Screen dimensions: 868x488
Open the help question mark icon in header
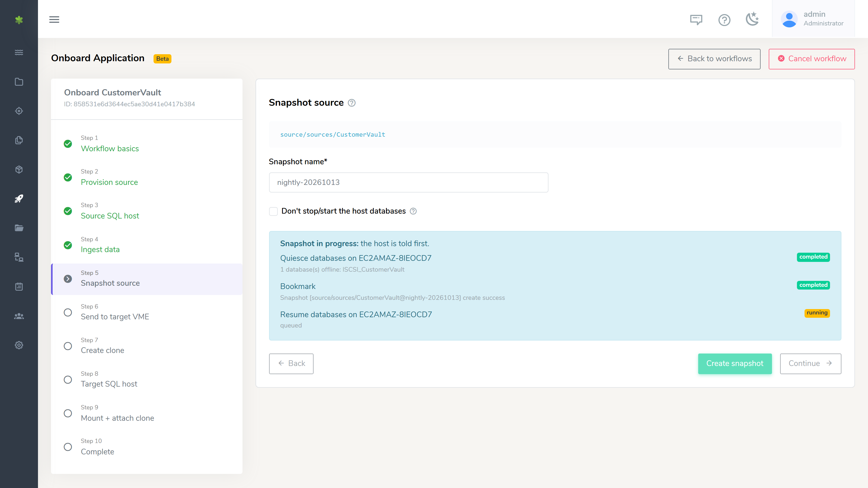click(724, 20)
